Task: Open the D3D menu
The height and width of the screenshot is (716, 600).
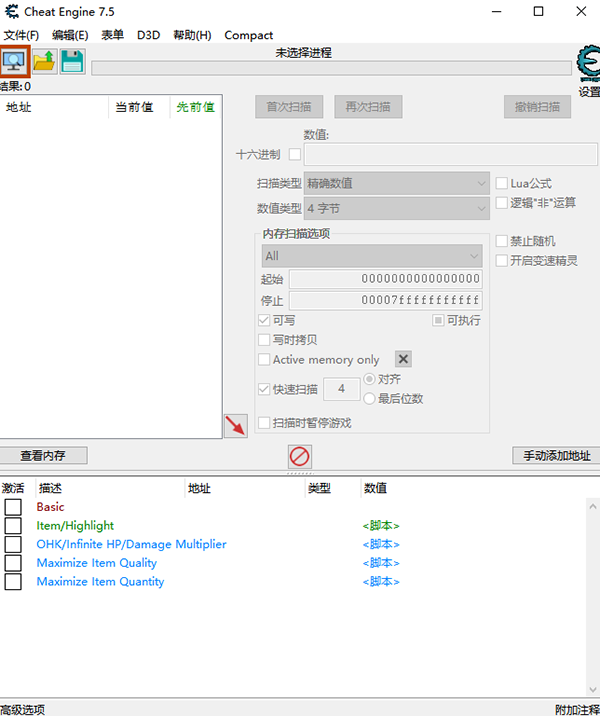Action: coord(148,35)
